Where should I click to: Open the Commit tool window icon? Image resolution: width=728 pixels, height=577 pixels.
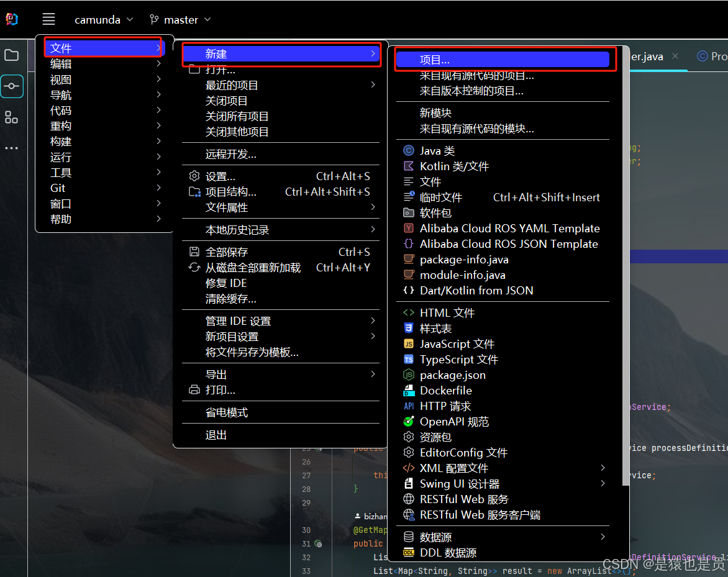(12, 86)
